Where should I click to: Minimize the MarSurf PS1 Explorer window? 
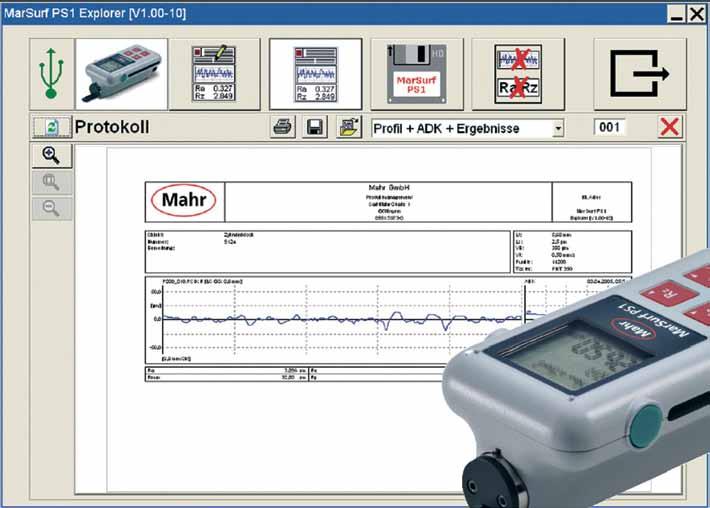click(676, 14)
